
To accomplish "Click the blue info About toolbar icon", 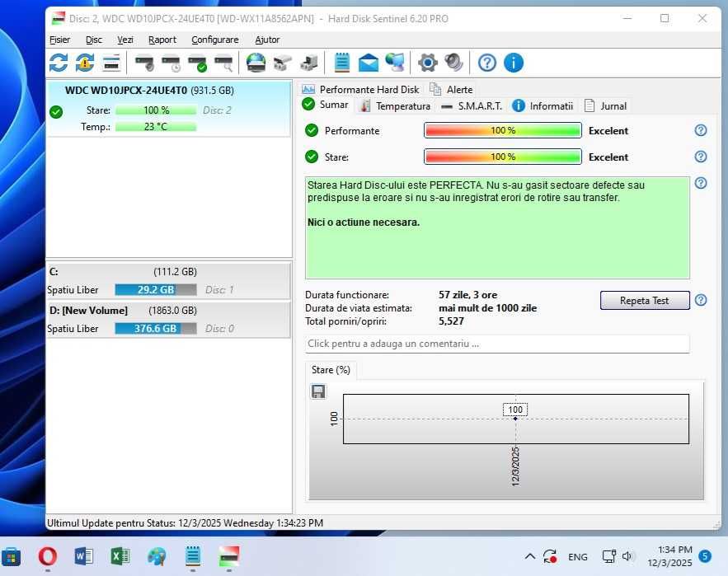I will coord(514,63).
